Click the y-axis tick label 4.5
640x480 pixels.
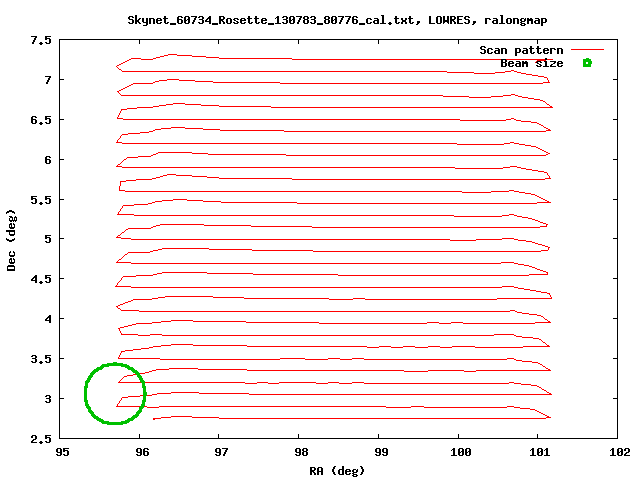click(41, 279)
